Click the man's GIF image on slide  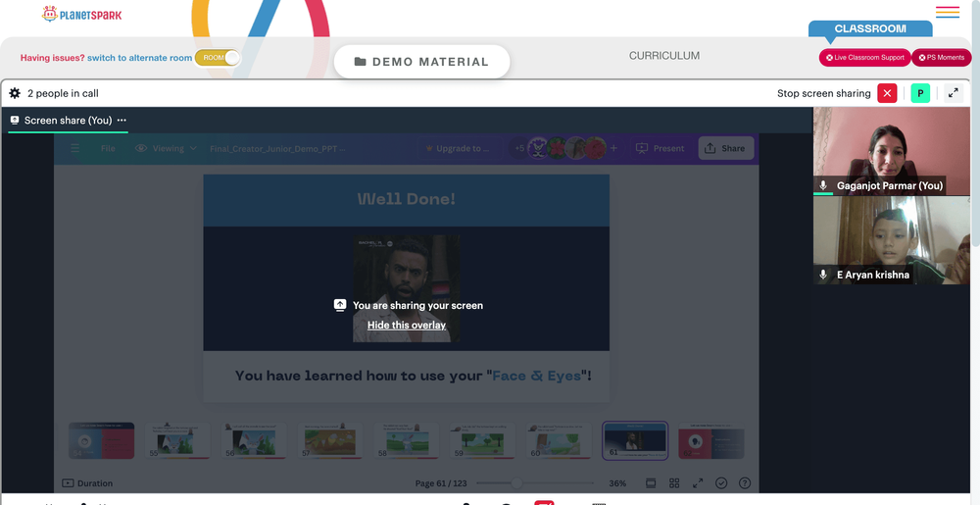point(407,288)
